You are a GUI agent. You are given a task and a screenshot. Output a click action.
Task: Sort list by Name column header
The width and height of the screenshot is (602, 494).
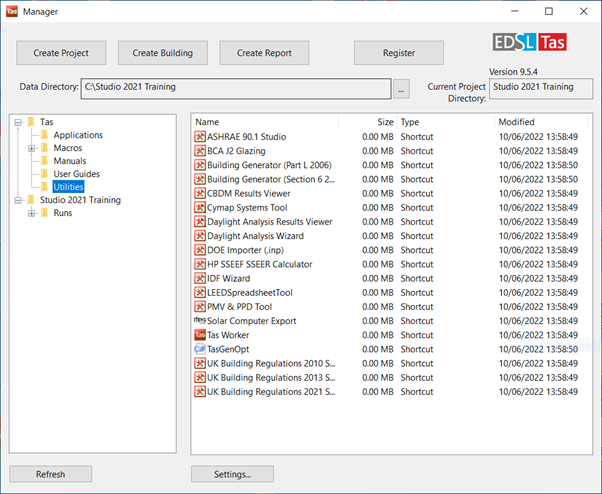[265, 122]
